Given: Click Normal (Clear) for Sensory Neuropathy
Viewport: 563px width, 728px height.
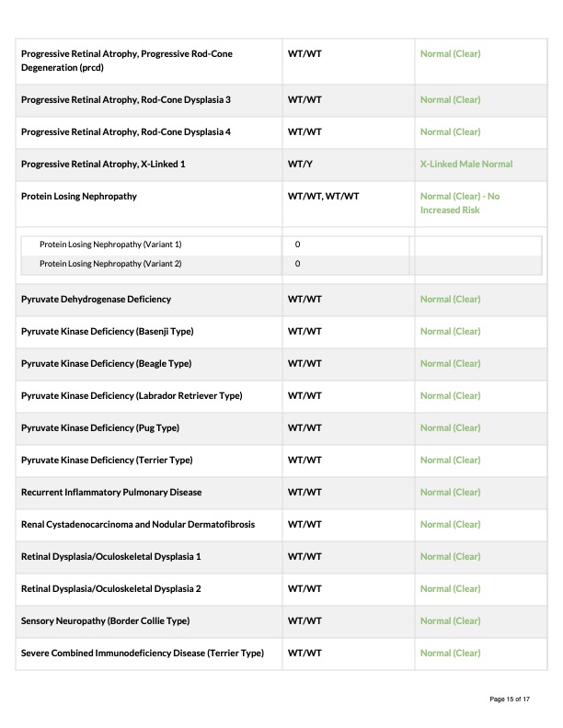Looking at the screenshot, I should 450,621.
